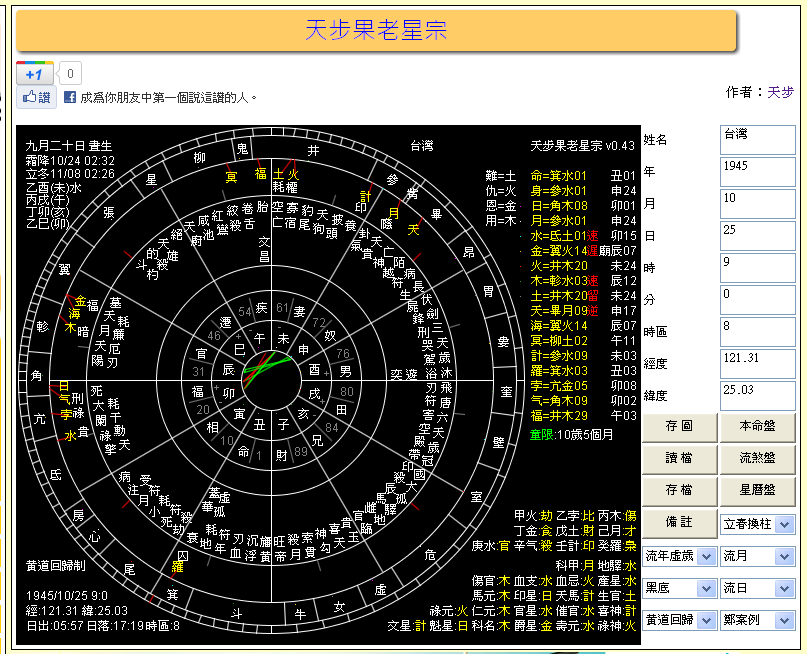Change the 黑底 background dropdown

(x=679, y=587)
